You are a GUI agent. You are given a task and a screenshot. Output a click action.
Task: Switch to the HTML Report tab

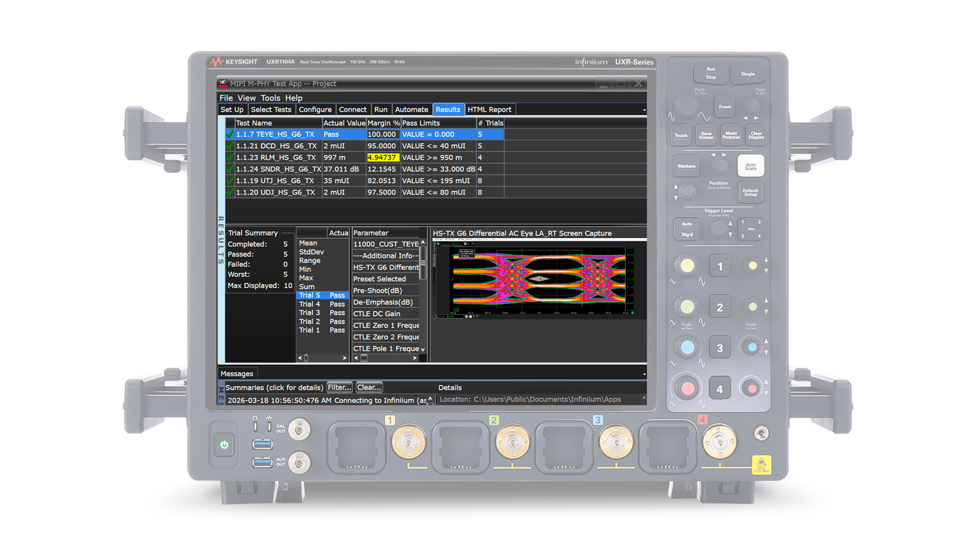click(x=489, y=110)
